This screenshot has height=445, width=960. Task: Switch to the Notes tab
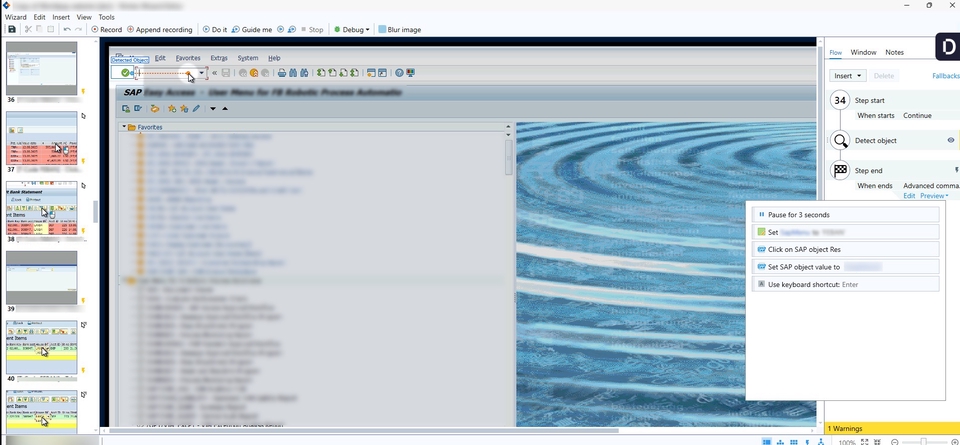pos(894,52)
